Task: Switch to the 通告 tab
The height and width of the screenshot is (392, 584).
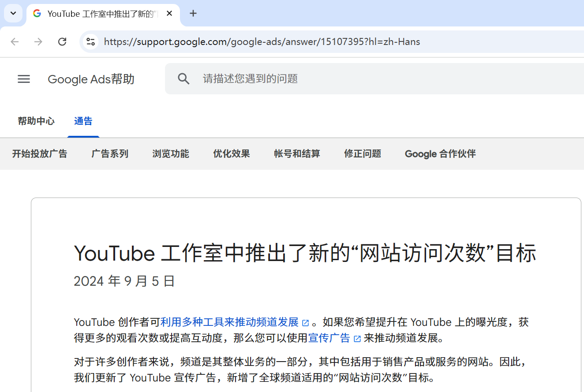Action: (x=83, y=121)
